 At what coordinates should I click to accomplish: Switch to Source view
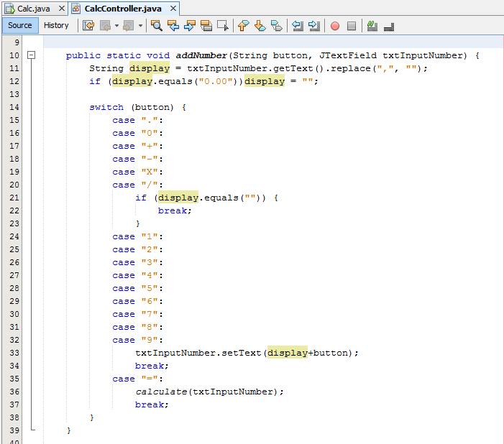tap(20, 25)
